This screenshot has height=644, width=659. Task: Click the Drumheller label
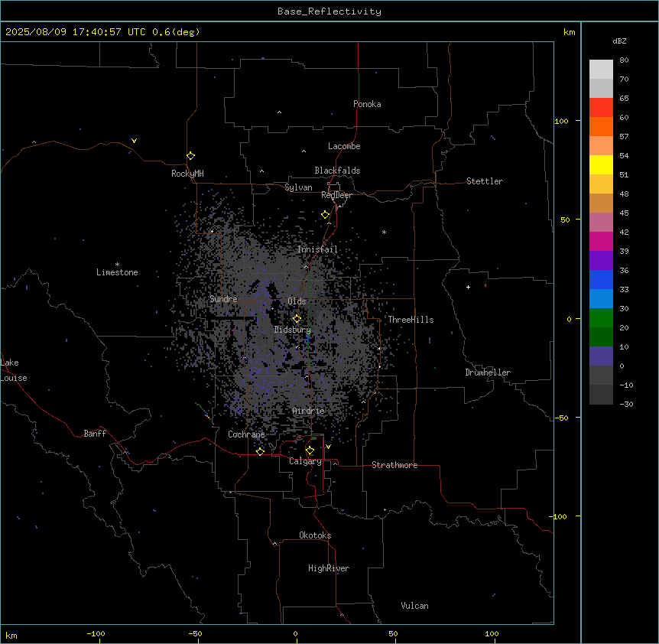pos(488,372)
